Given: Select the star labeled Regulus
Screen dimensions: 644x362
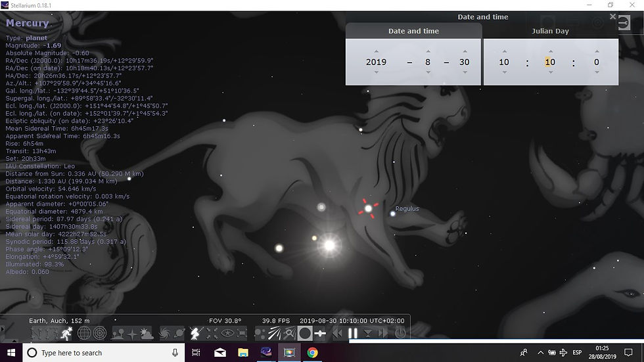Looking at the screenshot, I should point(393,214).
